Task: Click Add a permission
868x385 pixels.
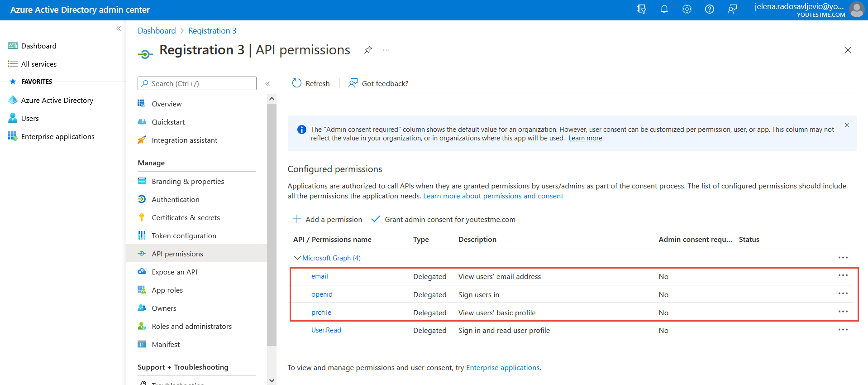Action: tap(327, 219)
